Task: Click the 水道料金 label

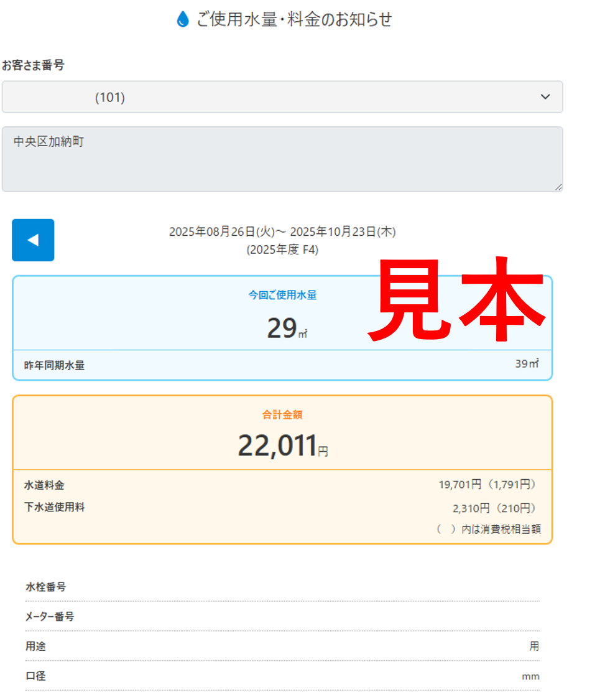Action: [x=44, y=485]
